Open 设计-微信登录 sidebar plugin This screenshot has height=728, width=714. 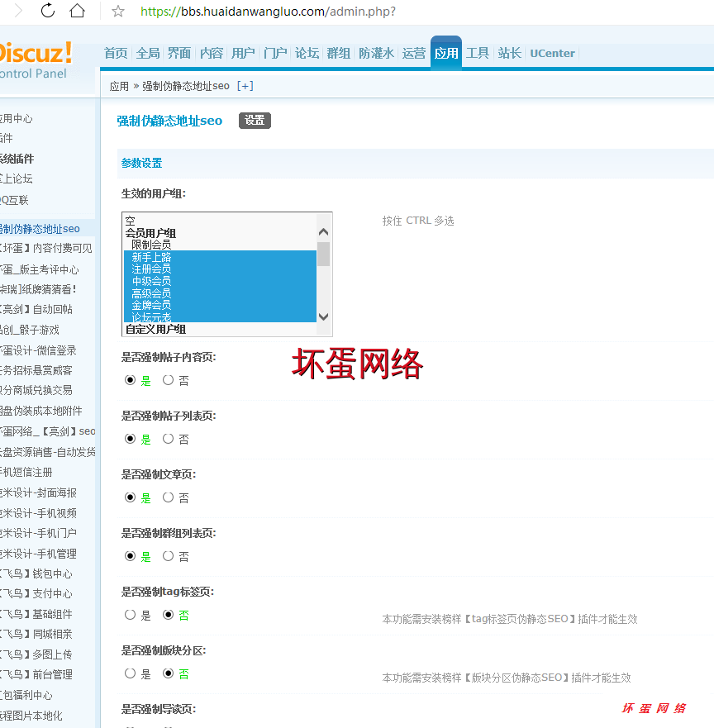coord(38,350)
